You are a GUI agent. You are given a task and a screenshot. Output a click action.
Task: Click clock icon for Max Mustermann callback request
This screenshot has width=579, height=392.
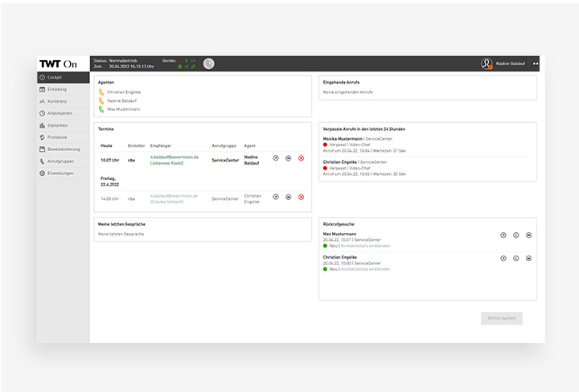pyautogui.click(x=516, y=235)
